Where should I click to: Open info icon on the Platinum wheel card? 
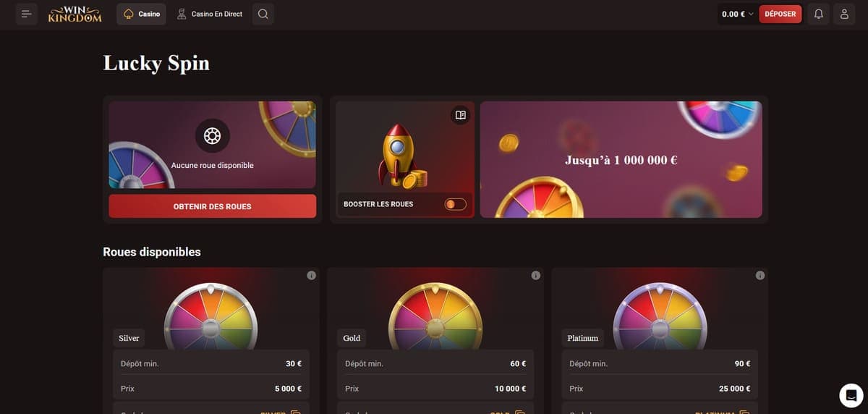tap(760, 276)
